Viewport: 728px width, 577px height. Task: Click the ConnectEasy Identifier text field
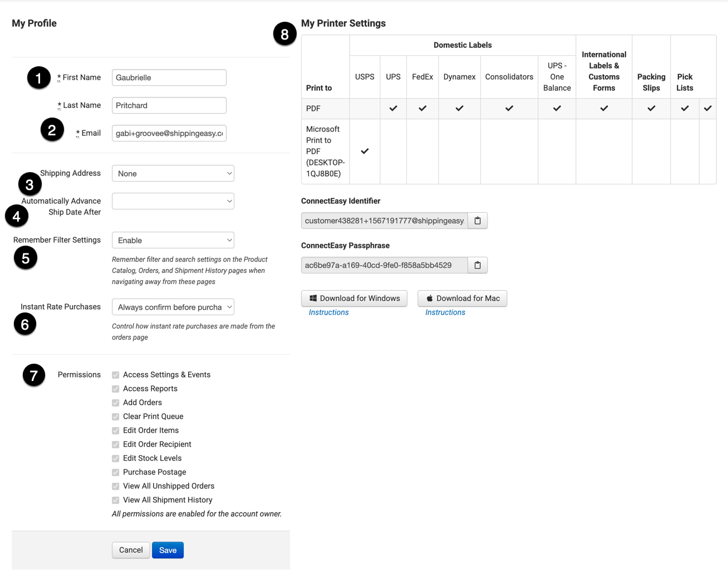[385, 221]
